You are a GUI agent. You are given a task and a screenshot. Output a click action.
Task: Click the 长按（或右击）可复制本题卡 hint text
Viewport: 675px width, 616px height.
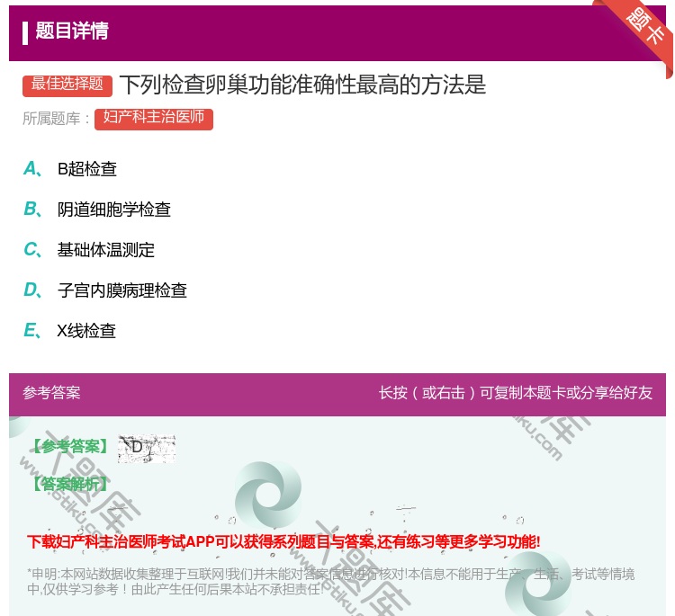click(x=516, y=393)
